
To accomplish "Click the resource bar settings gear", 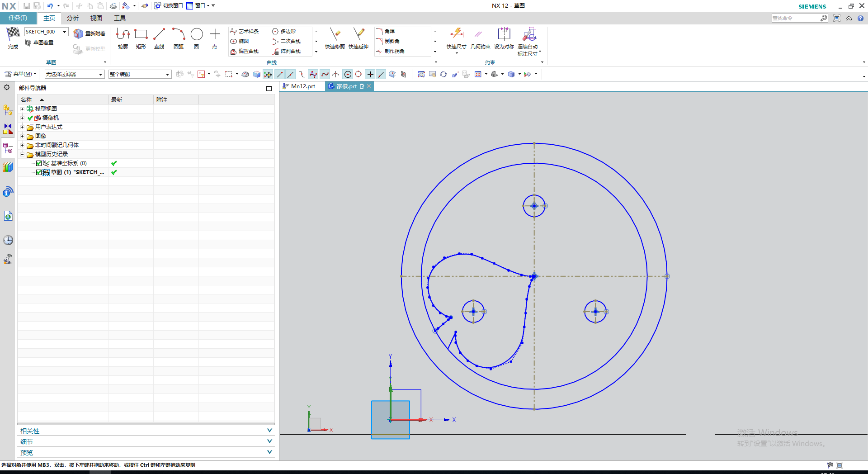I will point(7,87).
